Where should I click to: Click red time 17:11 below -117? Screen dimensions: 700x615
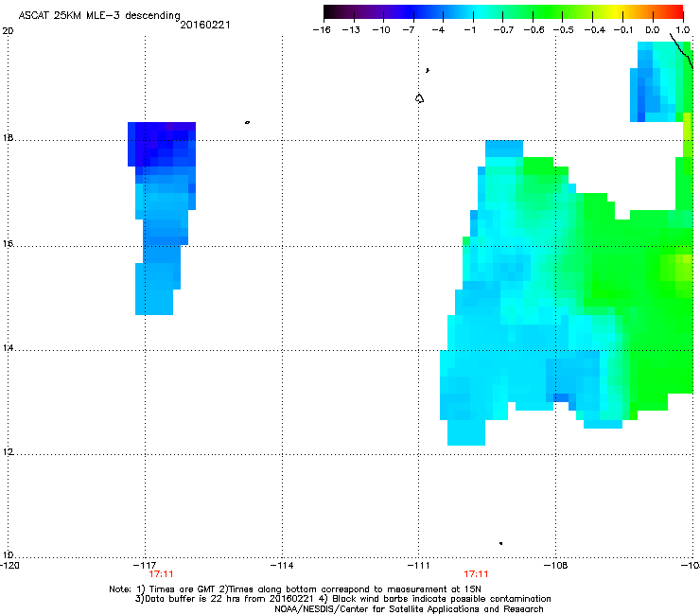point(161,574)
